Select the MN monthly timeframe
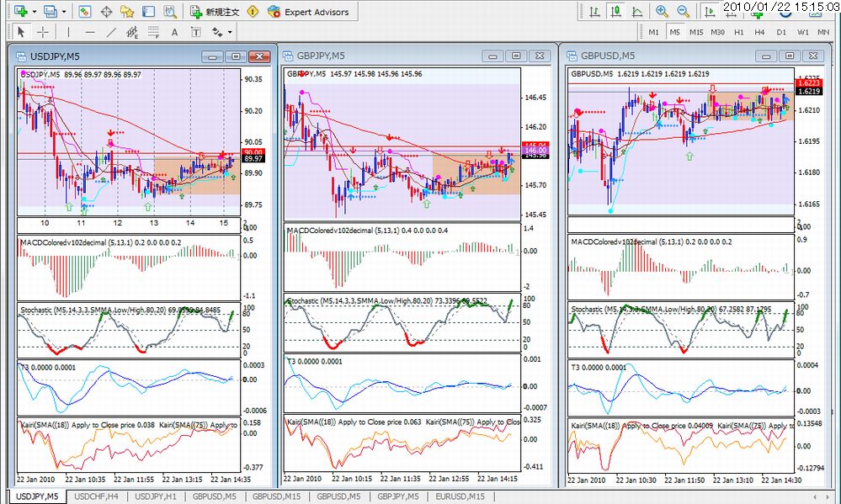This screenshot has width=841, height=504. (x=823, y=32)
